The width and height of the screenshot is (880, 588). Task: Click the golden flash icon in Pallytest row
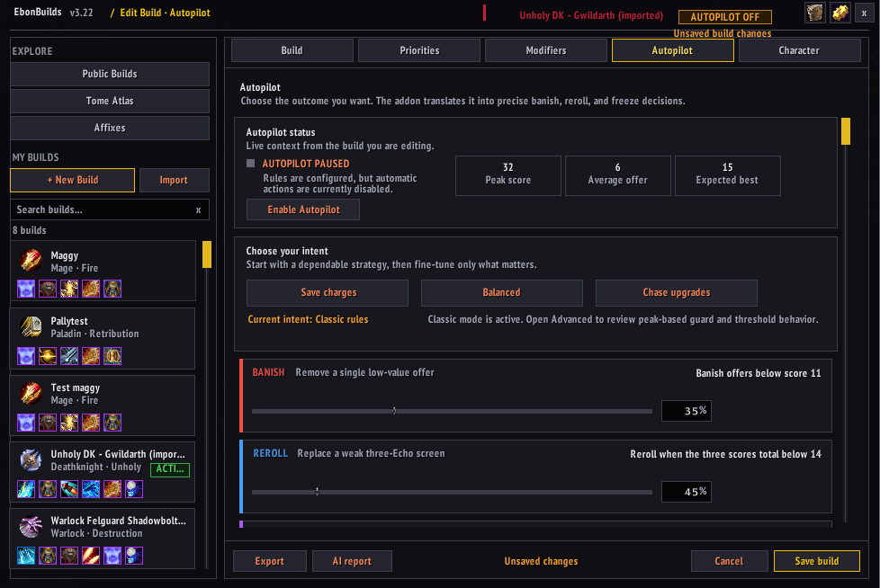(x=48, y=356)
